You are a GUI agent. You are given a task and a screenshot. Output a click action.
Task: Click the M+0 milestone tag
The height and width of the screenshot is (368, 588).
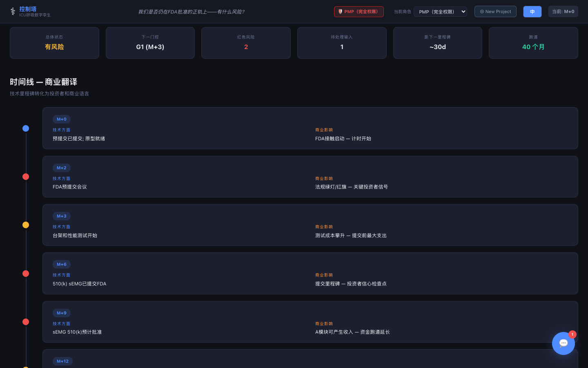[x=62, y=119]
